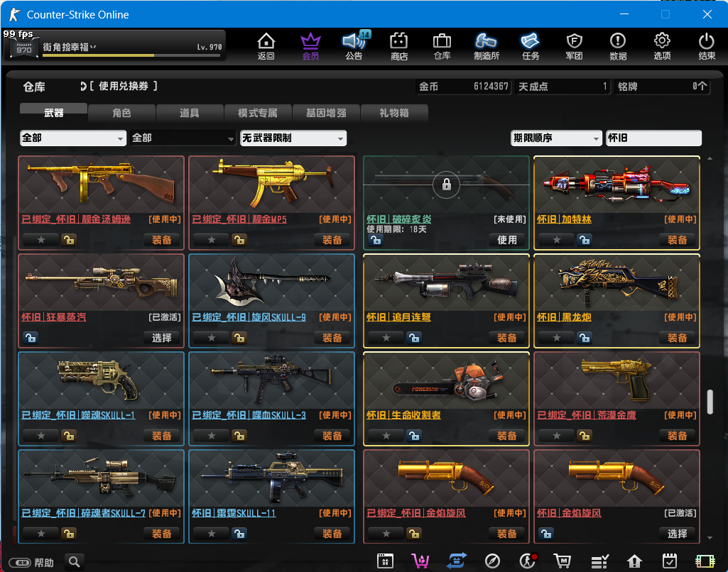The image size is (728, 572).
Task: Toggle lock on 怀旧|加特林
Action: (584, 240)
